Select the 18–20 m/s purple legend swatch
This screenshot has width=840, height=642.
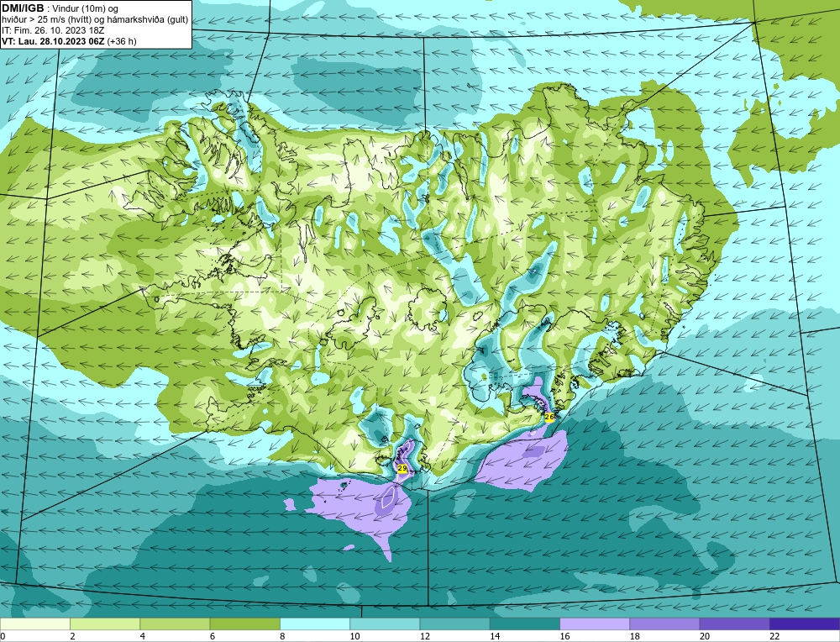[x=664, y=624]
